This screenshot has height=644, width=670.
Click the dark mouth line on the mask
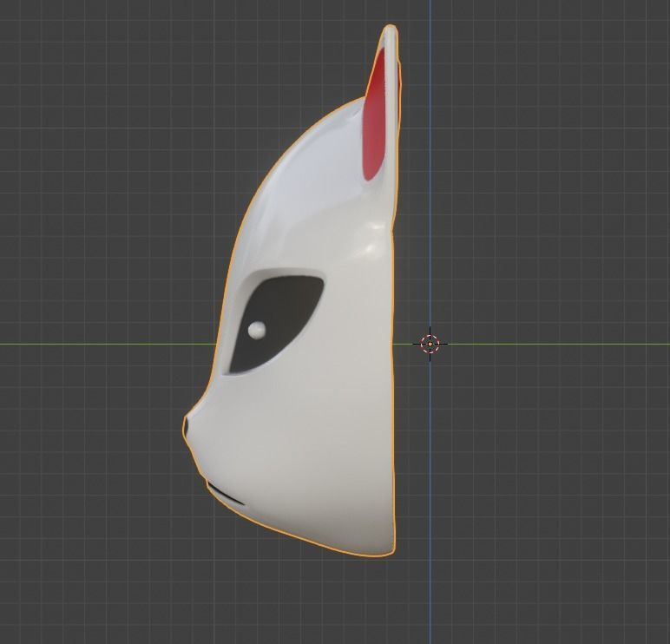click(226, 495)
